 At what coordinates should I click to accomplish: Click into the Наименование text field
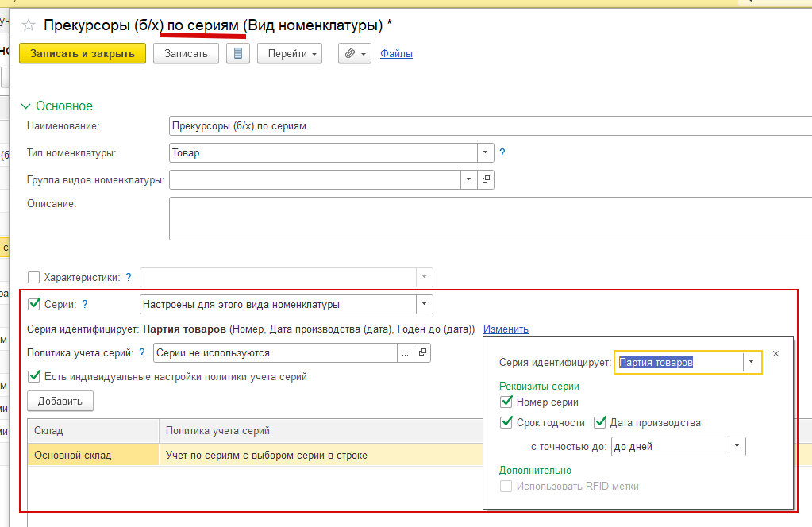point(488,125)
